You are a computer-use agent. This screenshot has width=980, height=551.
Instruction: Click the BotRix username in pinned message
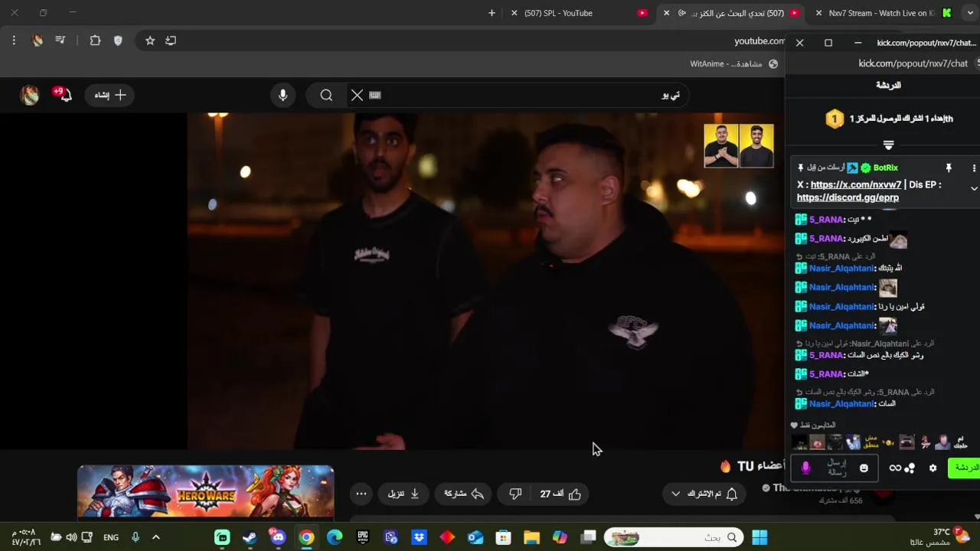[x=885, y=168]
